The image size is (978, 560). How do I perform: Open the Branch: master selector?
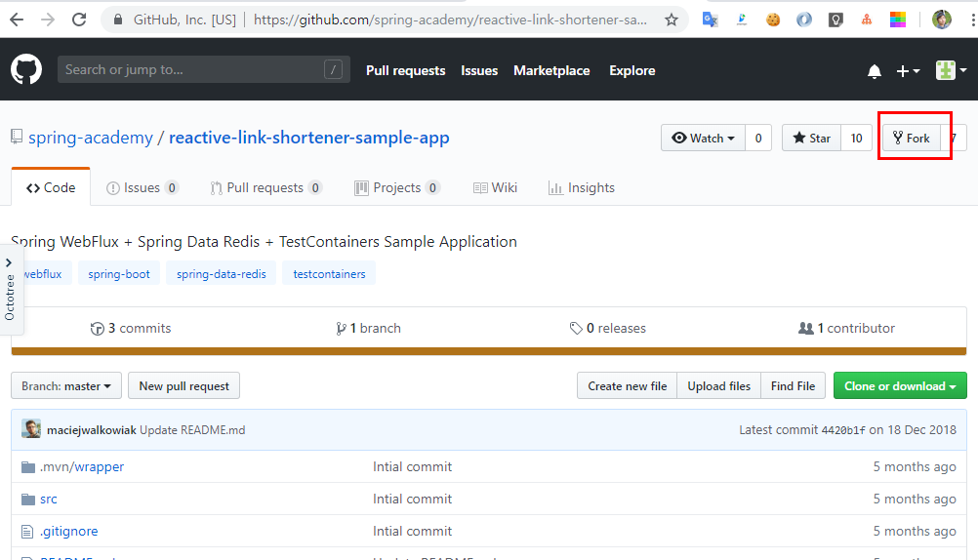tap(66, 386)
